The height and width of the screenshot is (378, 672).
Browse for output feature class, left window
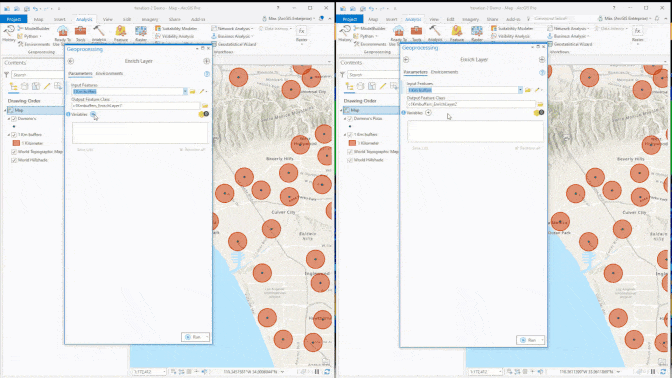[x=205, y=105]
